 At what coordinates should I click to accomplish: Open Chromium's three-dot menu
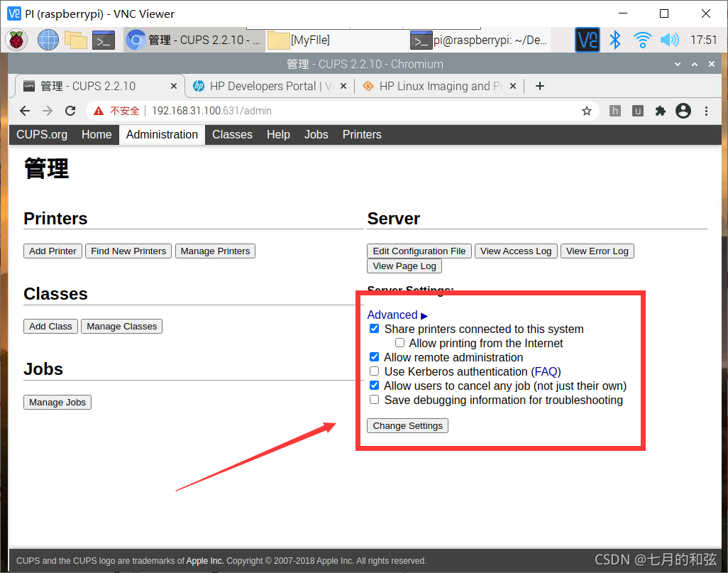click(x=706, y=111)
